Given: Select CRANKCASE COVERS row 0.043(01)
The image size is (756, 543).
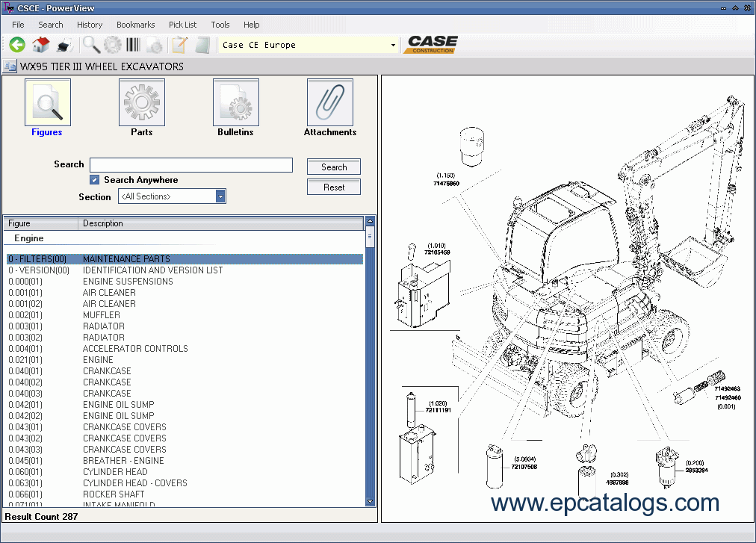Looking at the screenshot, I should pyautogui.click(x=185, y=426).
